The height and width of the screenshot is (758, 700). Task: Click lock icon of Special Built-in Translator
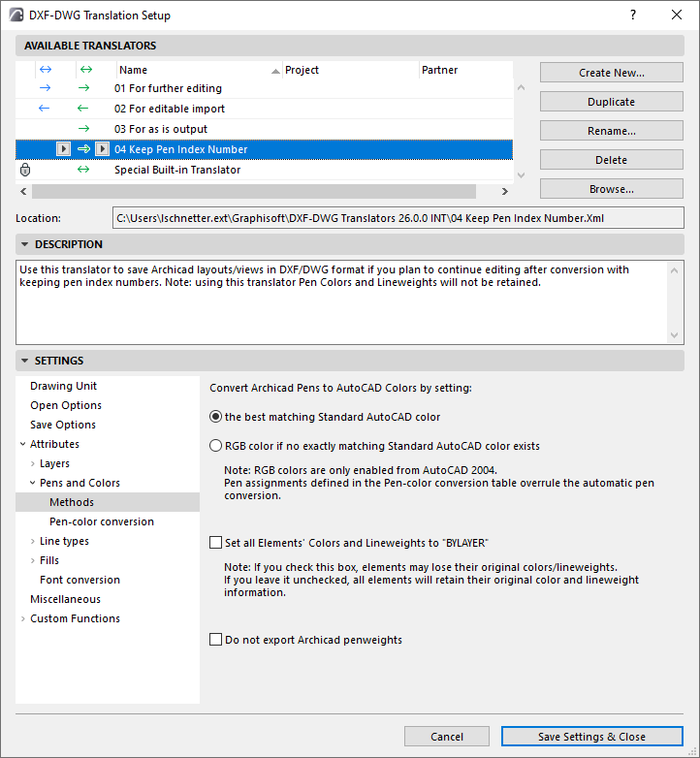pos(25,170)
